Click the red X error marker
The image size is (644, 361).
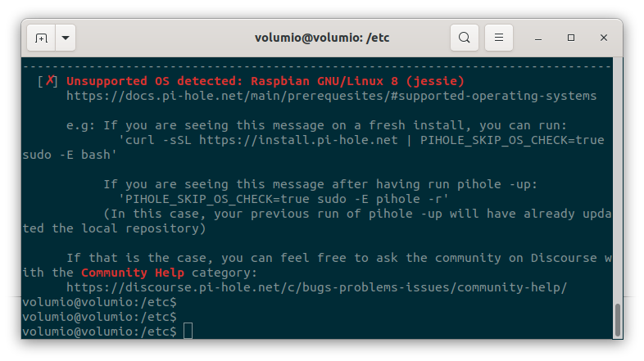pyautogui.click(x=50, y=80)
